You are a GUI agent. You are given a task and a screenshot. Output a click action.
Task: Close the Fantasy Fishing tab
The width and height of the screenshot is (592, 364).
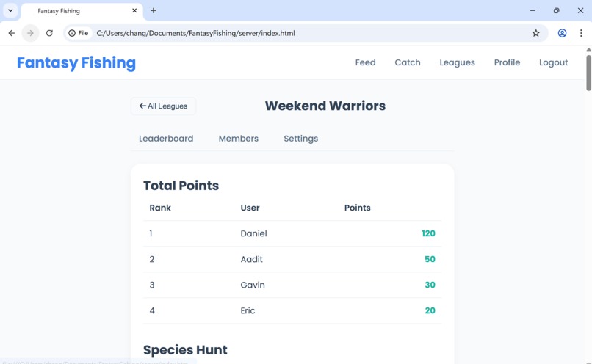pos(134,10)
